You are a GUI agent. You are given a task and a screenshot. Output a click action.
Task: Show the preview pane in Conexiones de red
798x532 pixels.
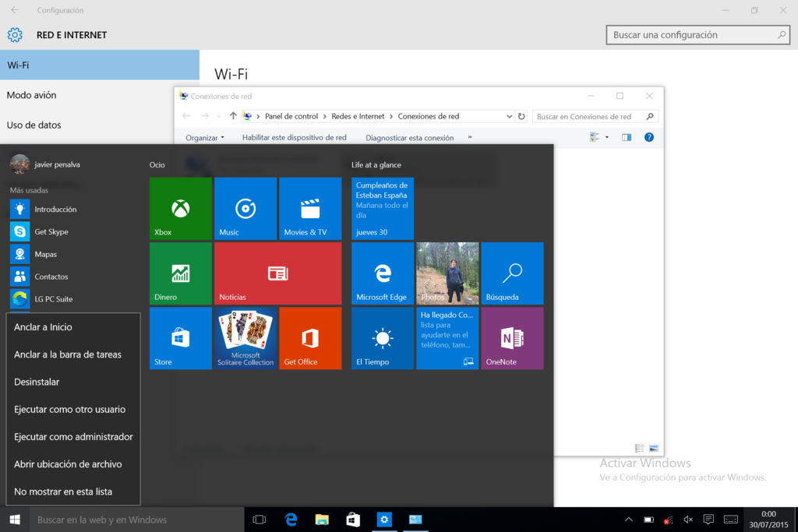[626, 137]
